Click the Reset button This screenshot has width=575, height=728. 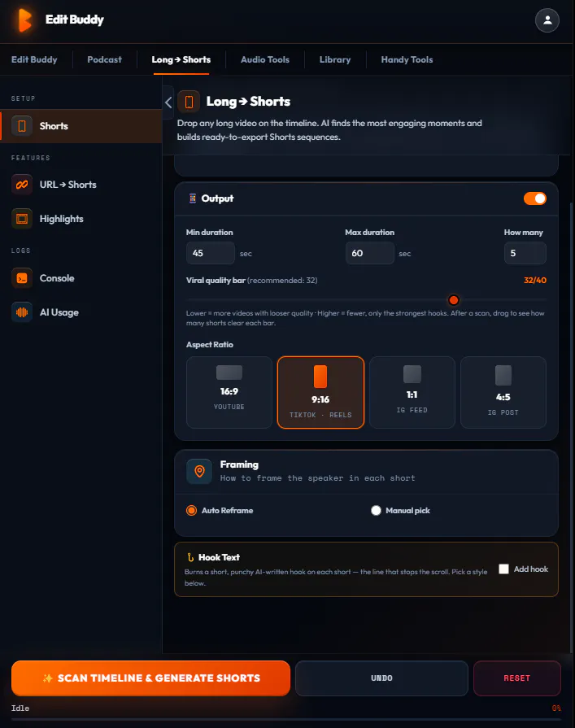(x=517, y=678)
